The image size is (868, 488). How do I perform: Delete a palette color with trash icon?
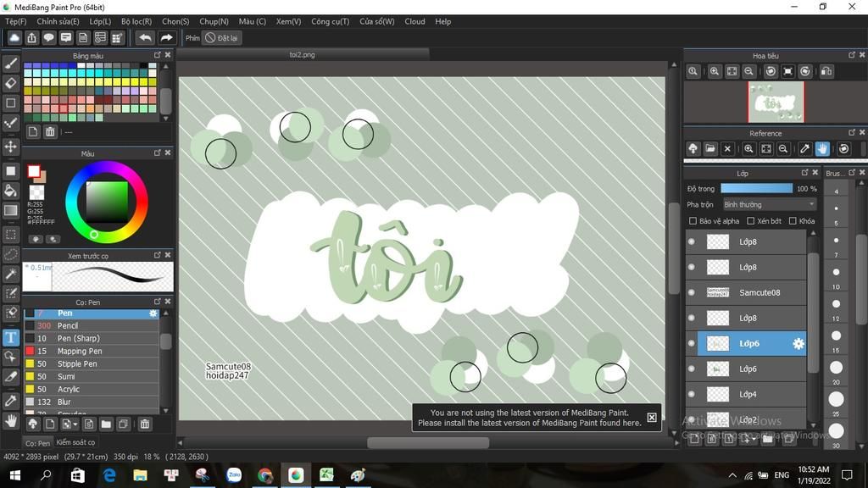(50, 131)
